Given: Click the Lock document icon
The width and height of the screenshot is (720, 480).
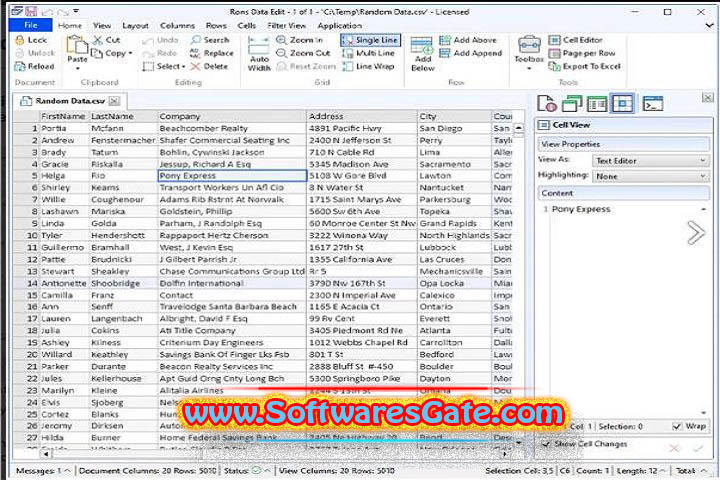Looking at the screenshot, I should click(x=20, y=40).
